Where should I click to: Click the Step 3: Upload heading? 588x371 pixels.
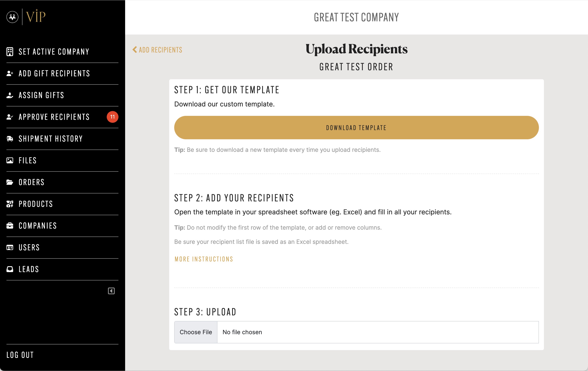pyautogui.click(x=205, y=312)
